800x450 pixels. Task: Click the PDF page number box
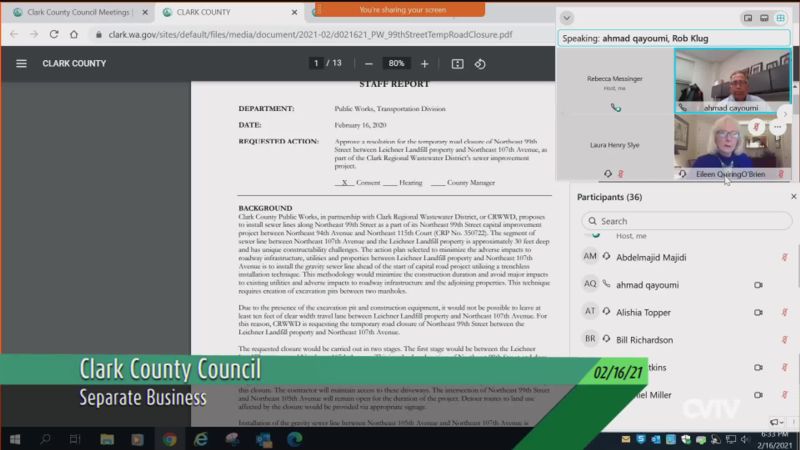[317, 63]
